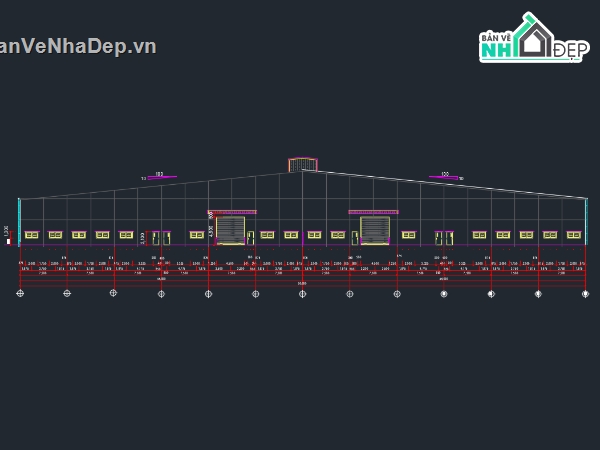Click the canopy above the left roll-up door
The width and height of the screenshot is (600, 450).
(x=232, y=212)
